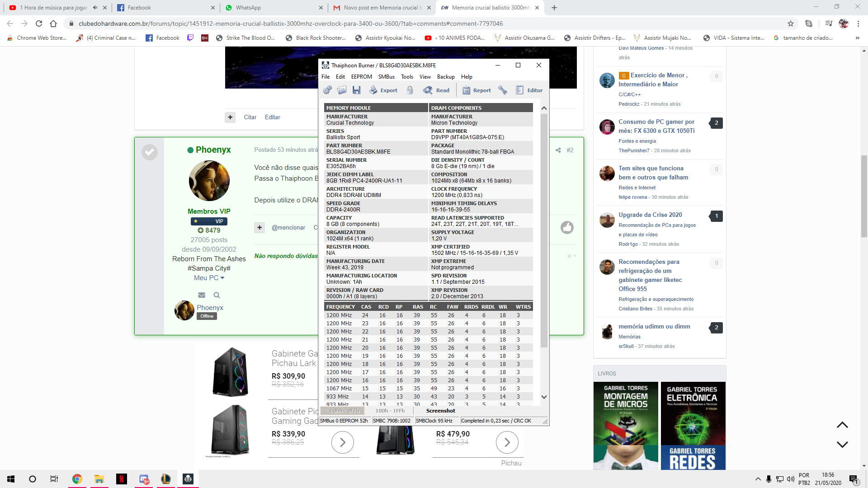Expand the Meu PC dropdown
Image resolution: width=868 pixels, height=488 pixels.
[209, 278]
